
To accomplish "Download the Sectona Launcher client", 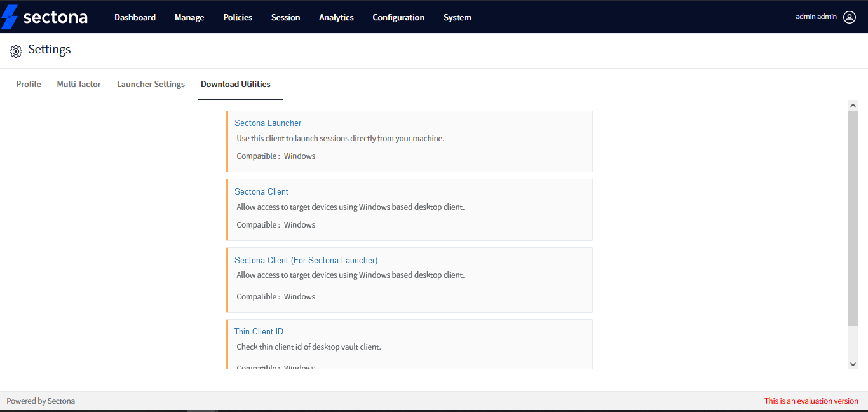I will tap(268, 122).
